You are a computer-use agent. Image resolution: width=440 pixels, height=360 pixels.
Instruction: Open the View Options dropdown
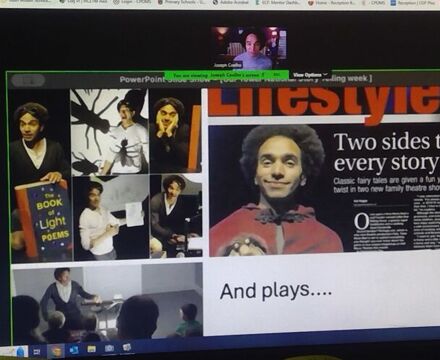click(x=310, y=75)
